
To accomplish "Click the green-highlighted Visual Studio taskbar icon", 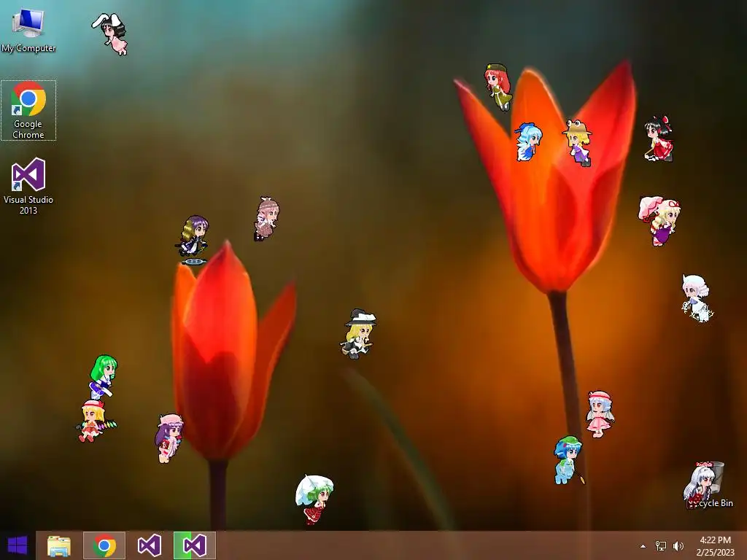I will click(x=194, y=545).
